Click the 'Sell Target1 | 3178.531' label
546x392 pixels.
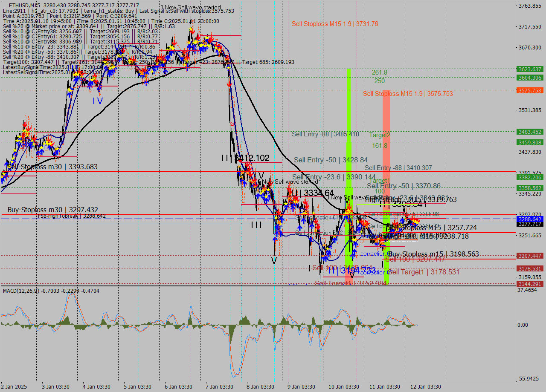(x=424, y=272)
